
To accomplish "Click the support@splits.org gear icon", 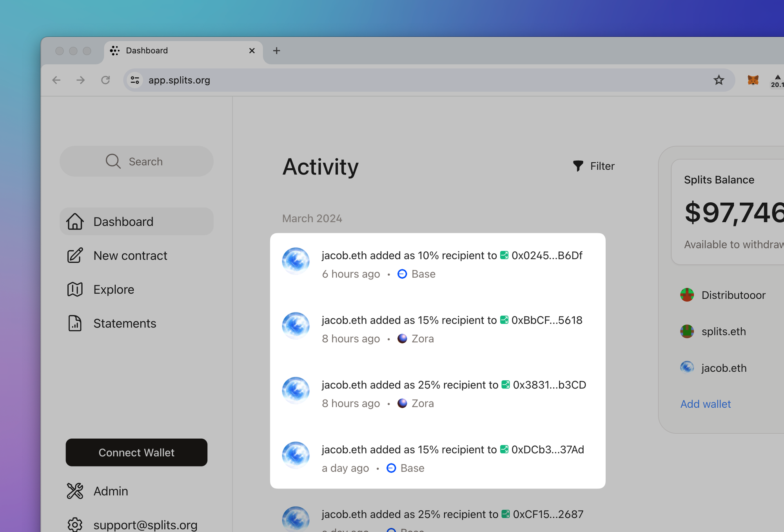I will tap(74, 524).
